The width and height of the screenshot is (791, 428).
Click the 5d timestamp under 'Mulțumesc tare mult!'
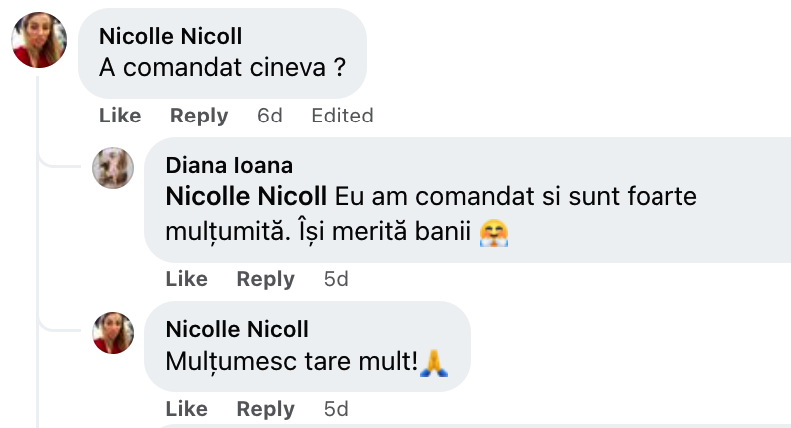point(336,409)
